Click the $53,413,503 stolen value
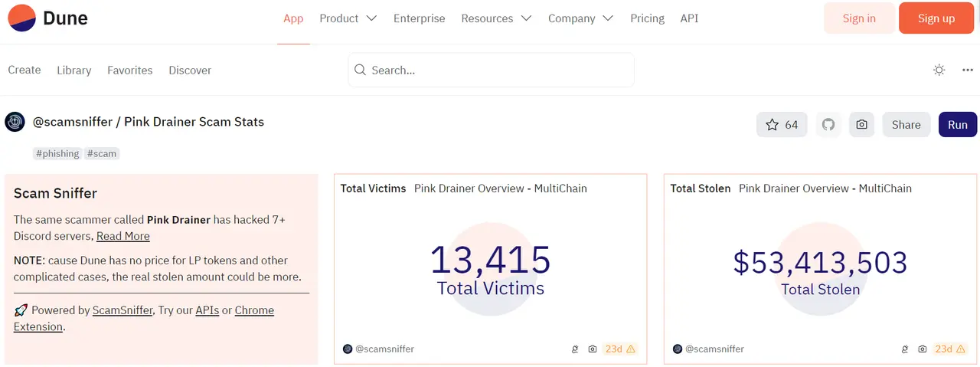Screen dimensions: 980x367 821,263
